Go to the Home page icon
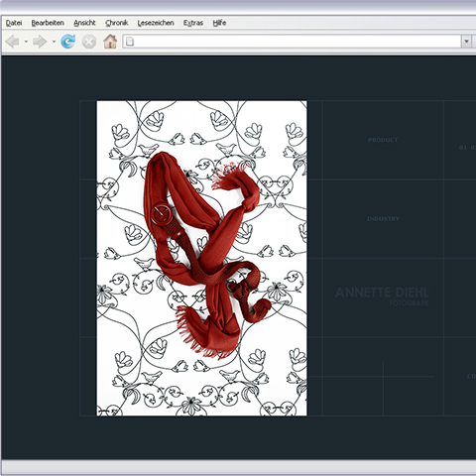Image resolution: width=476 pixels, height=476 pixels. click(x=110, y=42)
